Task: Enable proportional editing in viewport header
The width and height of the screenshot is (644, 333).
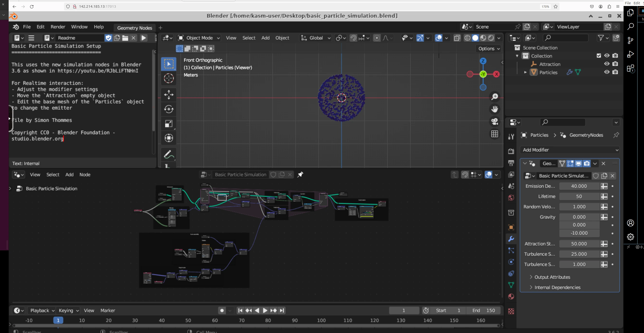Action: (376, 38)
